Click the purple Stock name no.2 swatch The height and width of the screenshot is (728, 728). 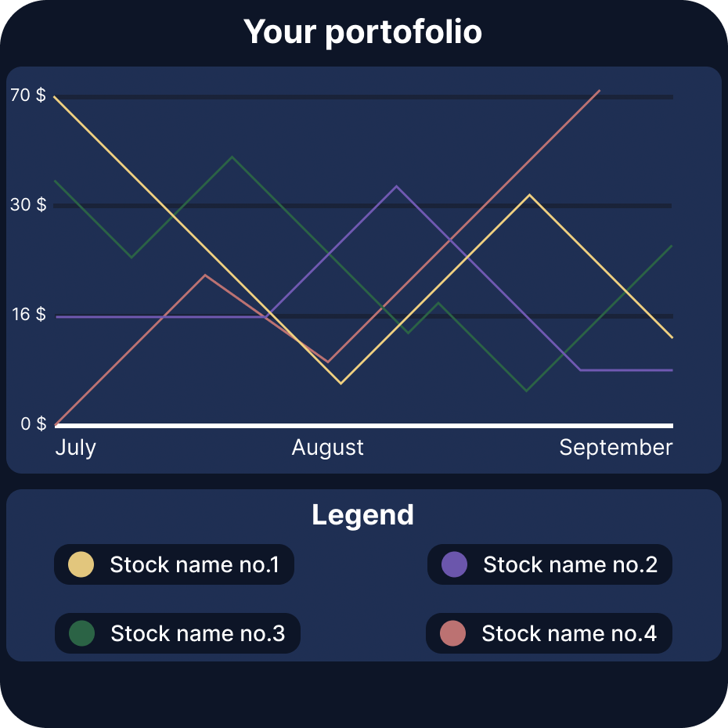(455, 564)
